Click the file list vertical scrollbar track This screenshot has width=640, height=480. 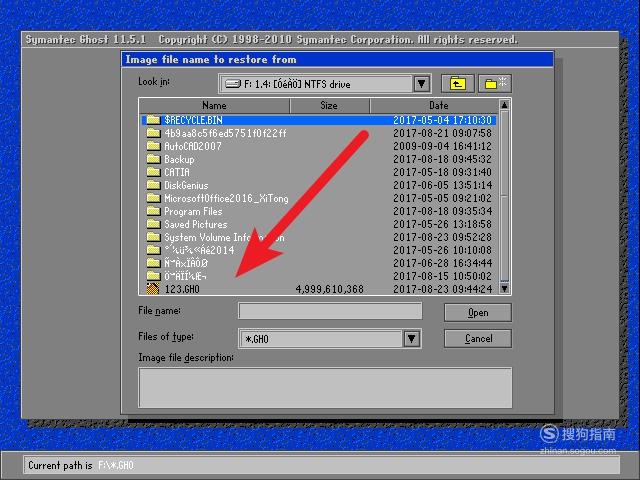pos(504,196)
